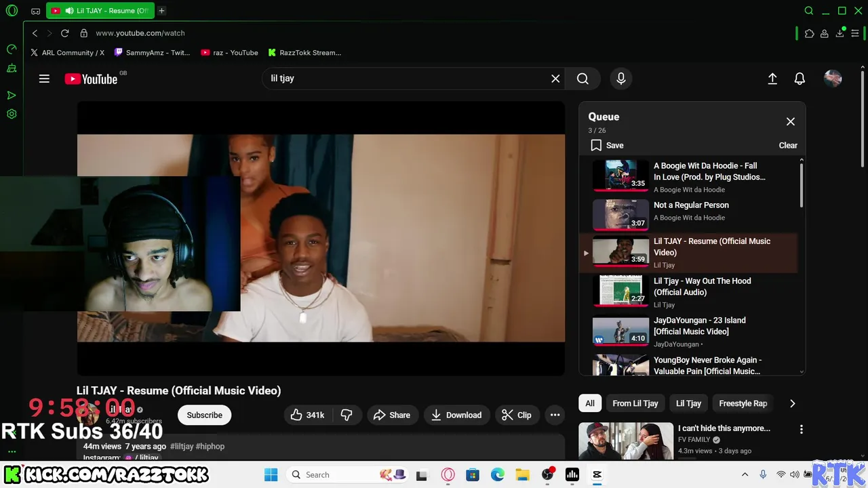This screenshot has width=868, height=488.
Task: Open the sidebar player arrow icon
Action: (x=12, y=96)
